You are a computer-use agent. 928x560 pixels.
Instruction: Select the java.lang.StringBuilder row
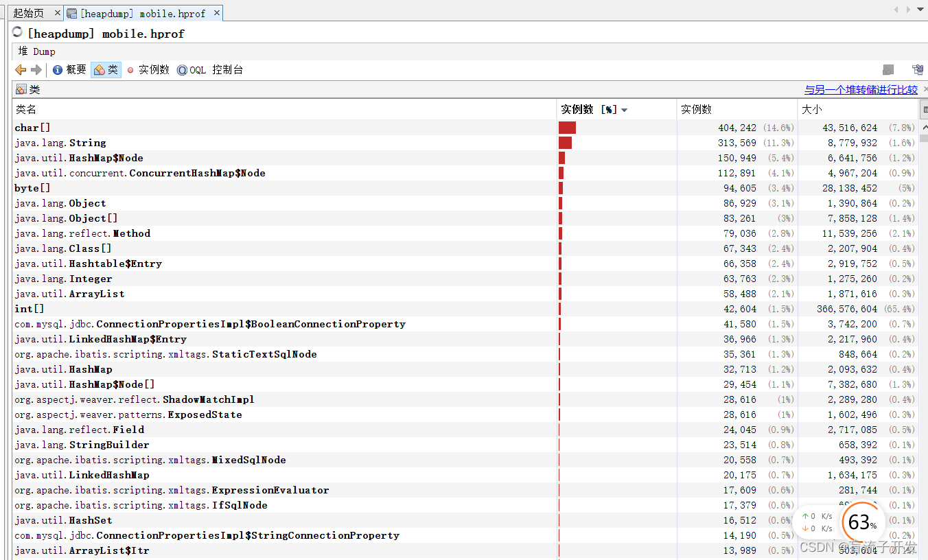465,445
